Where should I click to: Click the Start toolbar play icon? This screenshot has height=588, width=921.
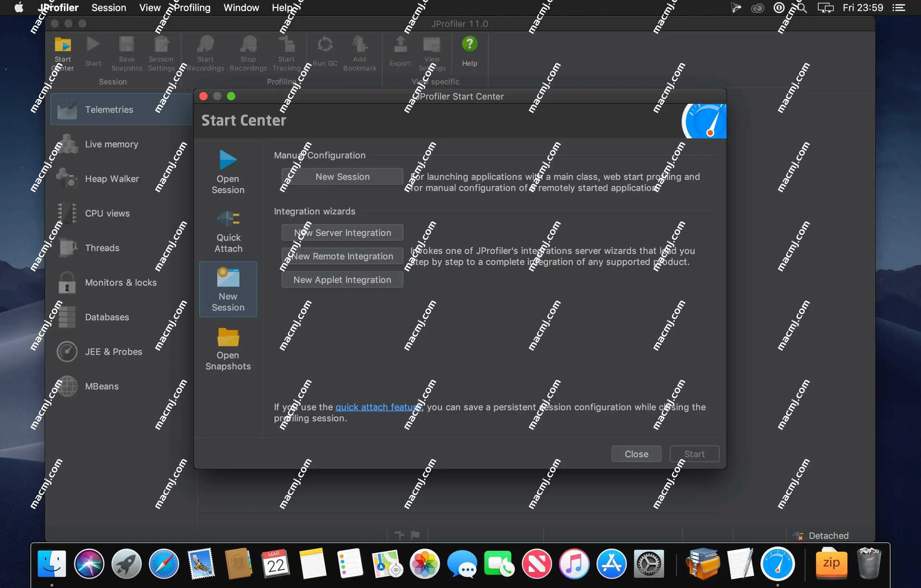click(x=93, y=44)
